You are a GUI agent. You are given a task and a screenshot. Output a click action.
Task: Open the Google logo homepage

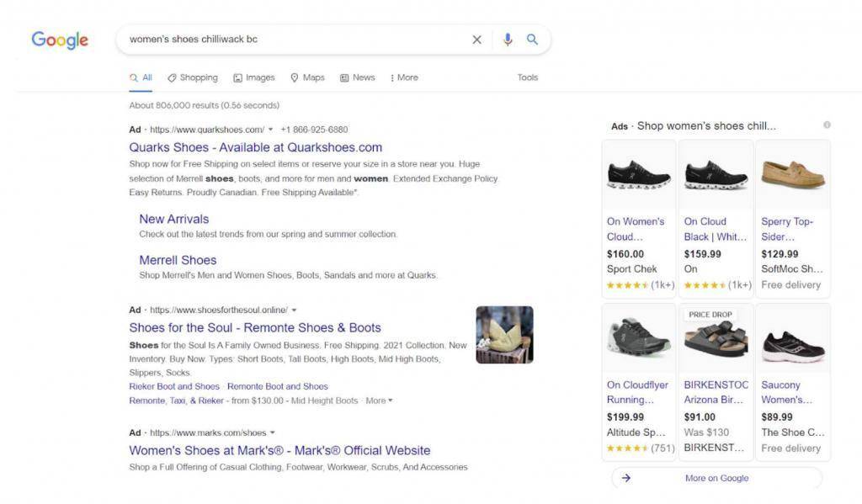click(60, 40)
